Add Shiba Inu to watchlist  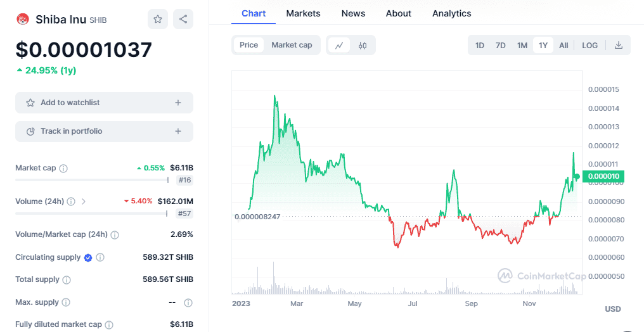click(105, 103)
